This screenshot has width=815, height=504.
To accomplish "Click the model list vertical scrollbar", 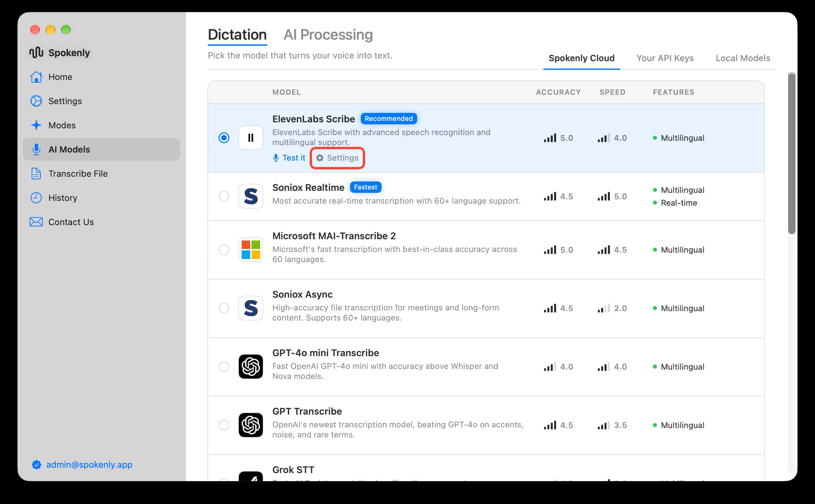I will [792, 153].
